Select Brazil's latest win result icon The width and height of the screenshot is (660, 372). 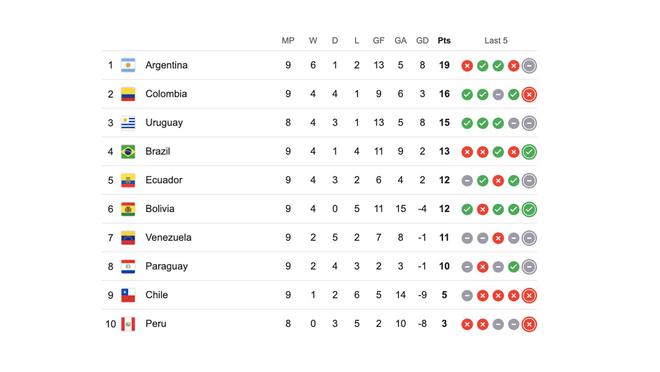point(529,152)
